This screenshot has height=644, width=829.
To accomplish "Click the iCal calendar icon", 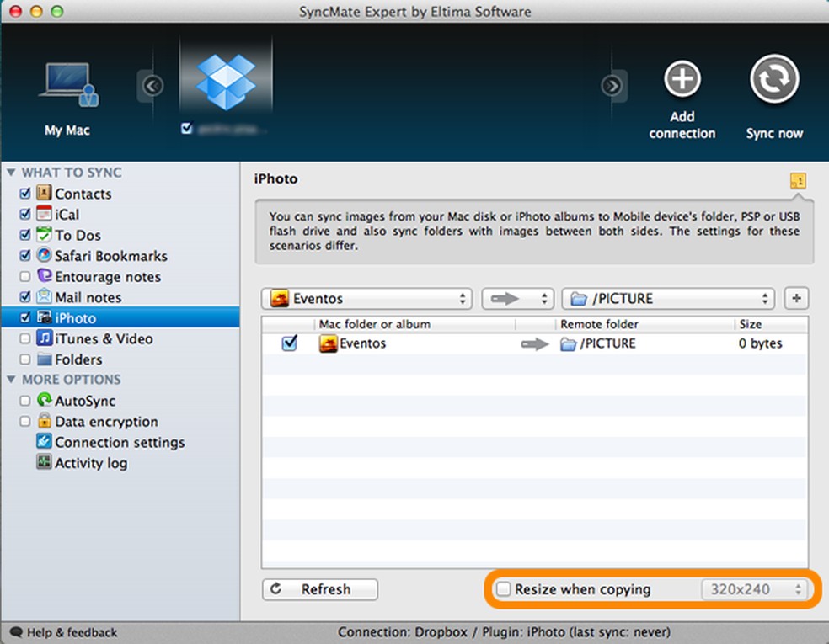I will pos(45,214).
